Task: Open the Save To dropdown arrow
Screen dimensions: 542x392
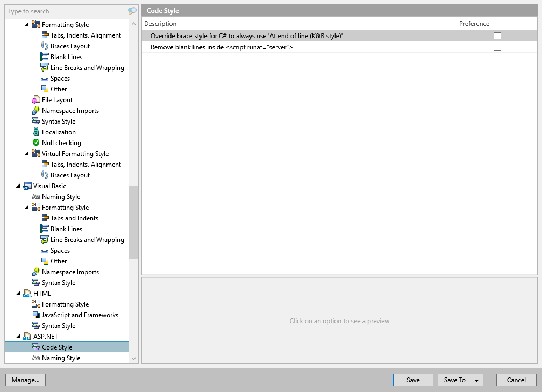Action: (x=476, y=380)
